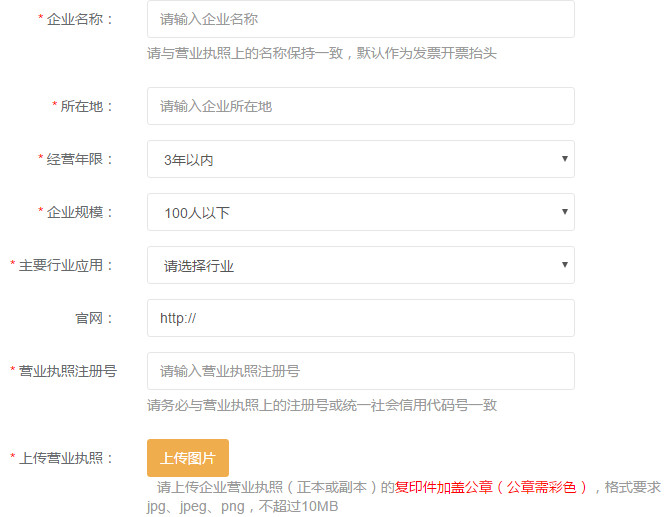Click the 营业执照注册号 label
This screenshot has width=664, height=517.
click(68, 371)
